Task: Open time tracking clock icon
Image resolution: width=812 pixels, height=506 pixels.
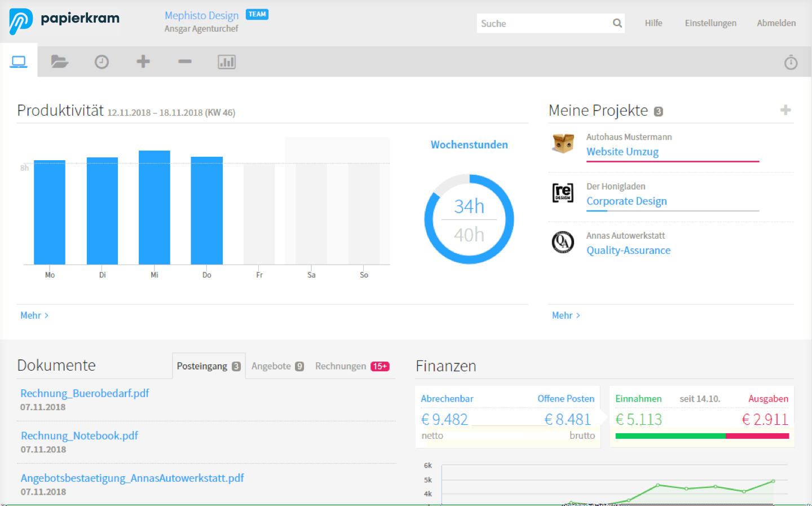Action: click(101, 61)
